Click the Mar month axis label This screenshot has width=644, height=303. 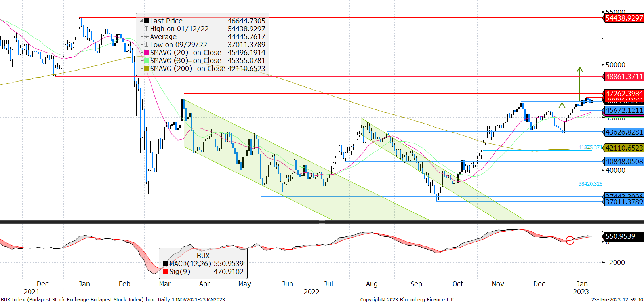[x=165, y=284]
